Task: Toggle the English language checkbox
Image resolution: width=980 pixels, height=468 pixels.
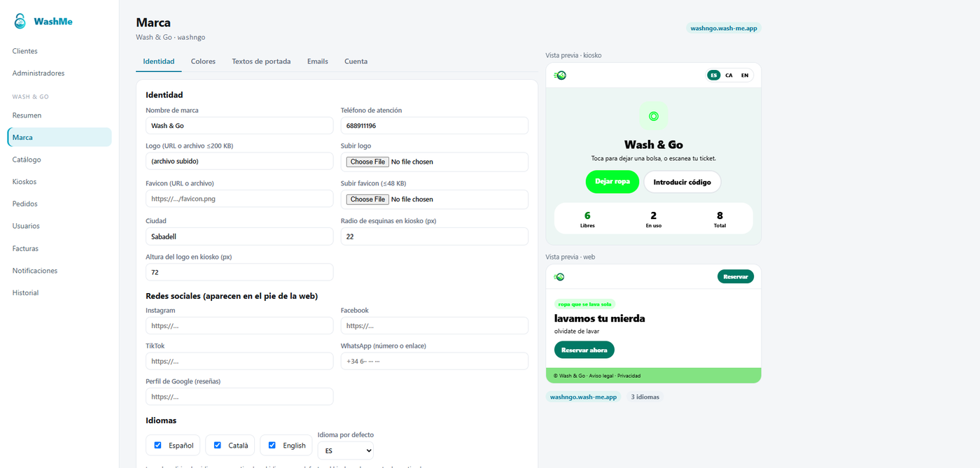Action: pos(272,445)
